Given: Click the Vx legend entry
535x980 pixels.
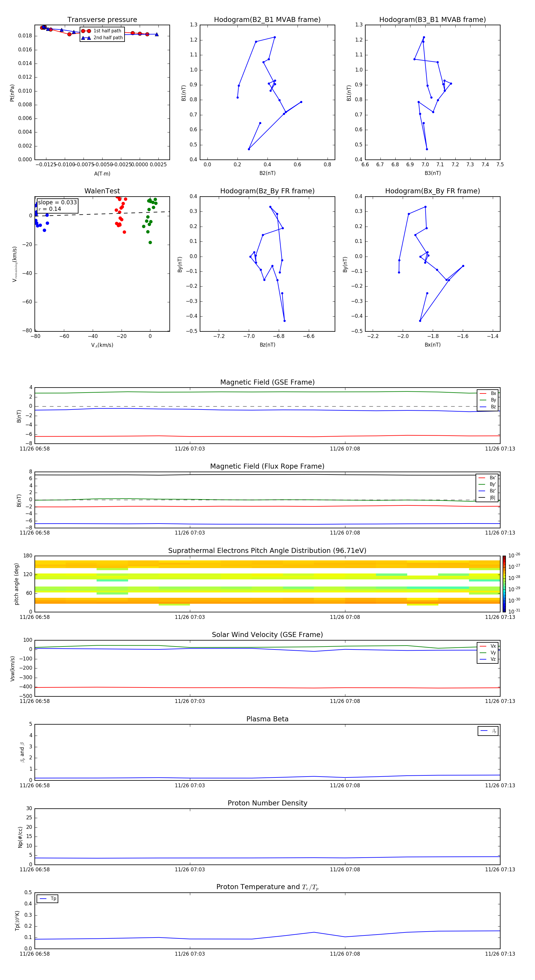Looking at the screenshot, I should point(488,646).
